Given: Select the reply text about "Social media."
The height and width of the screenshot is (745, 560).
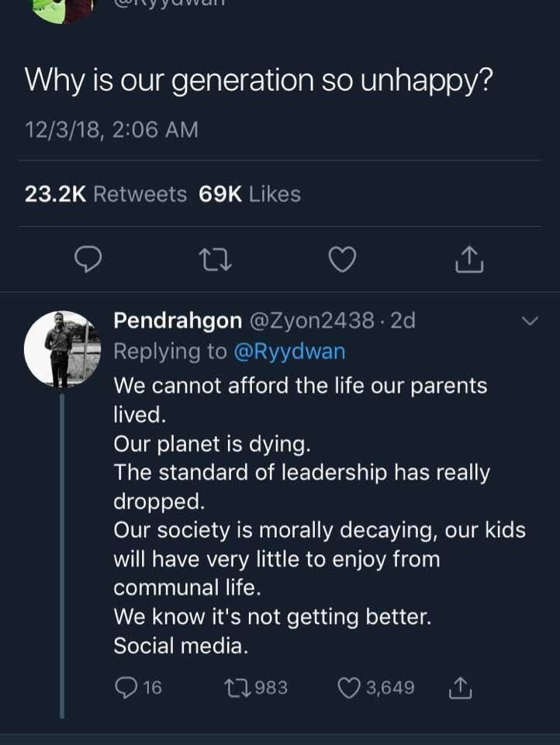Looking at the screenshot, I should [181, 645].
